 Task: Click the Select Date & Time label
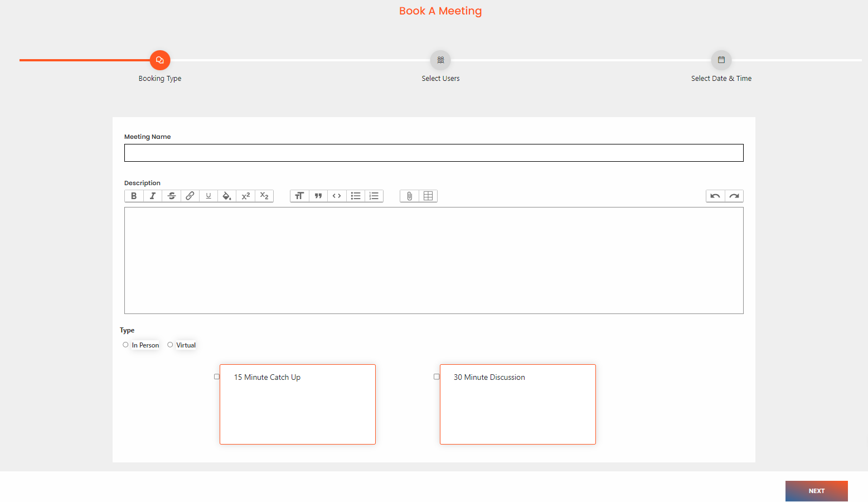pos(721,79)
